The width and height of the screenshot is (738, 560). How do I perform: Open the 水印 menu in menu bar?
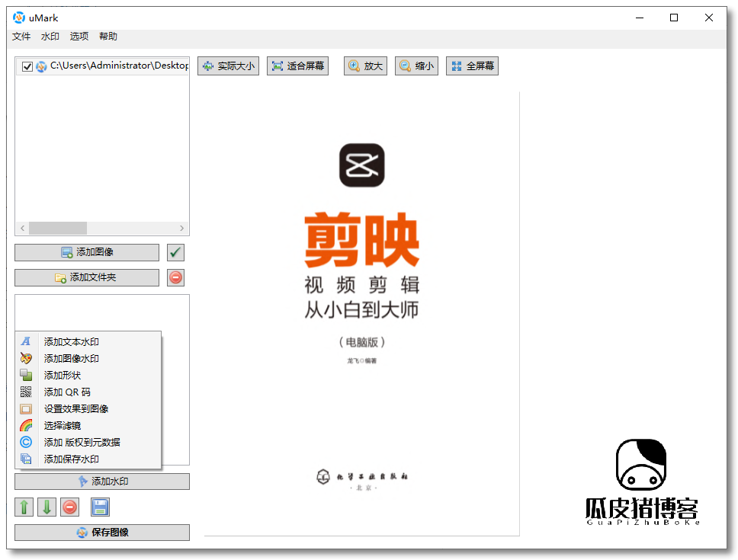click(x=50, y=37)
